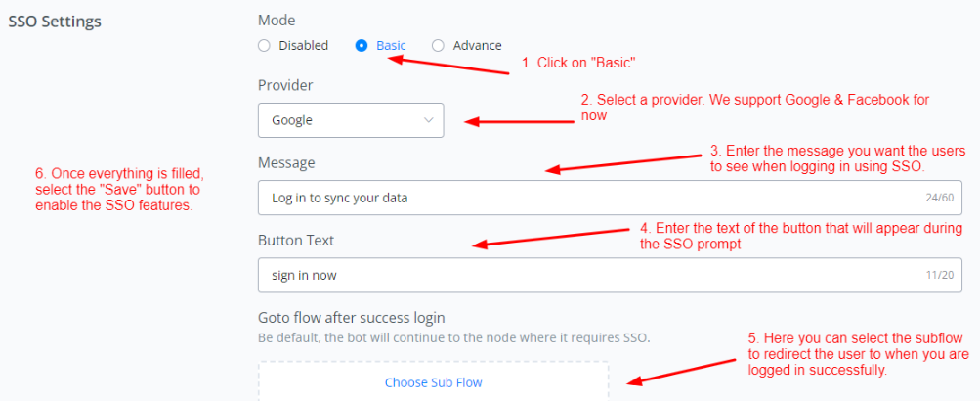Click the Goto flow after success login label
Viewport: 980px width, 401px height.
click(351, 318)
